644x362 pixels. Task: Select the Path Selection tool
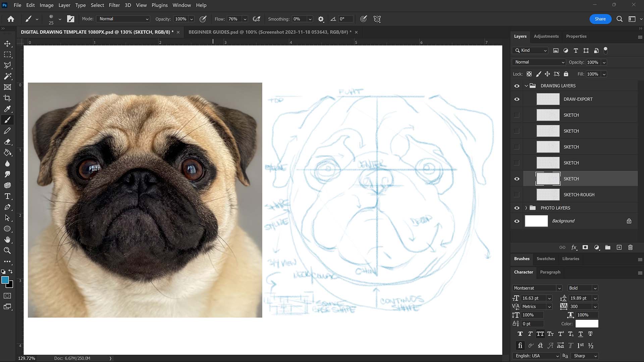tap(7, 218)
